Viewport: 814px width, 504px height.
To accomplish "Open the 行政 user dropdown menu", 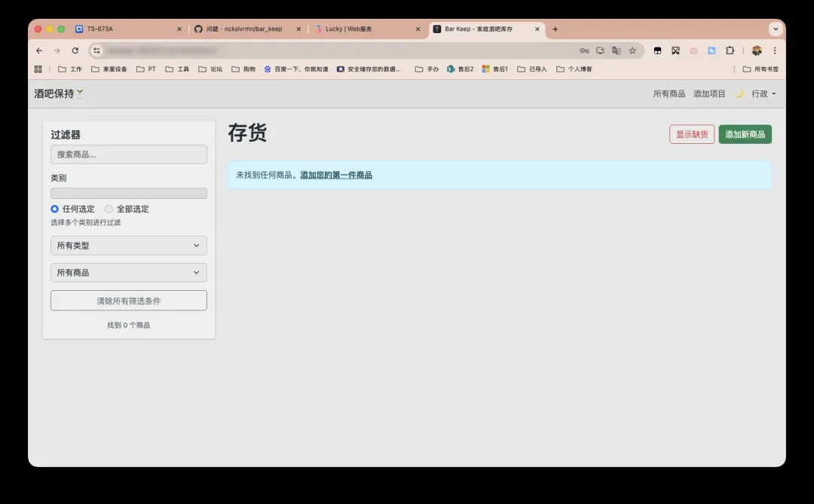I will (x=764, y=94).
